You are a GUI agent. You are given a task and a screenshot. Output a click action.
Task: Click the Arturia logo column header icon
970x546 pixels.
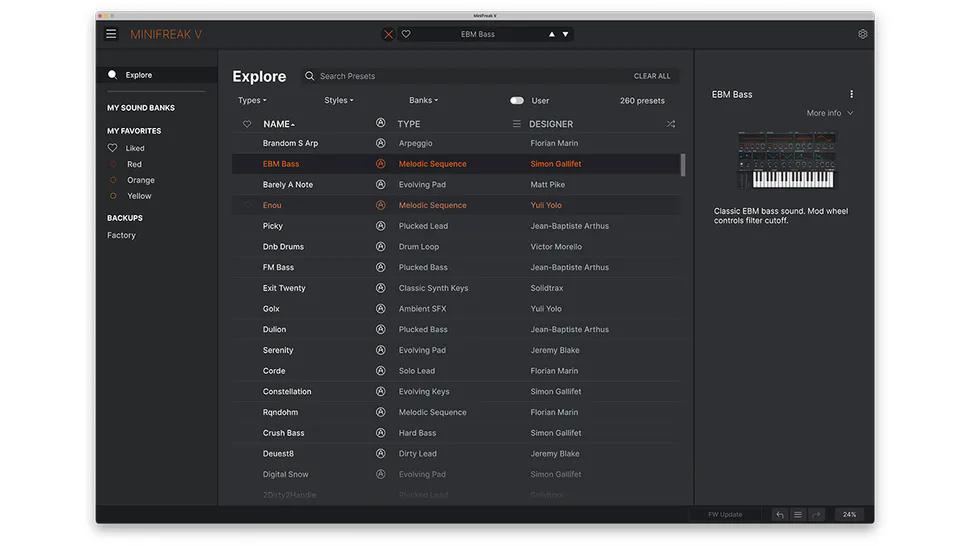point(380,123)
